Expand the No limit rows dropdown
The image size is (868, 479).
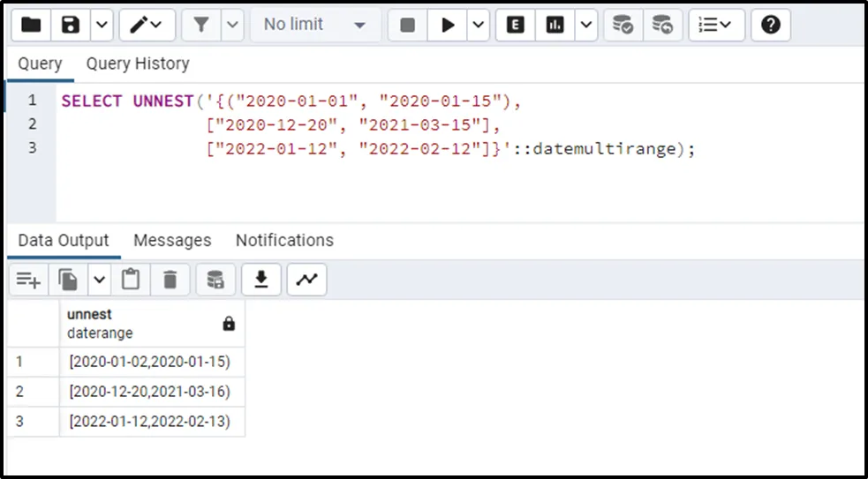[x=314, y=25]
